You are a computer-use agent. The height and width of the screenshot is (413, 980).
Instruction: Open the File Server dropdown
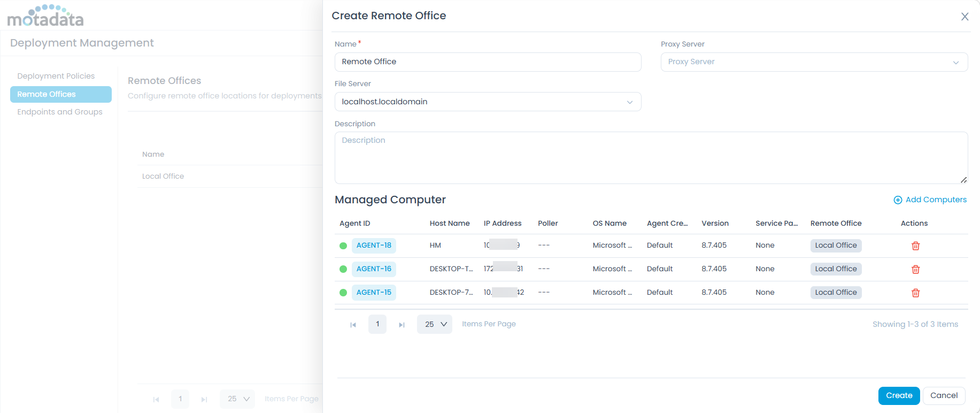point(488,102)
